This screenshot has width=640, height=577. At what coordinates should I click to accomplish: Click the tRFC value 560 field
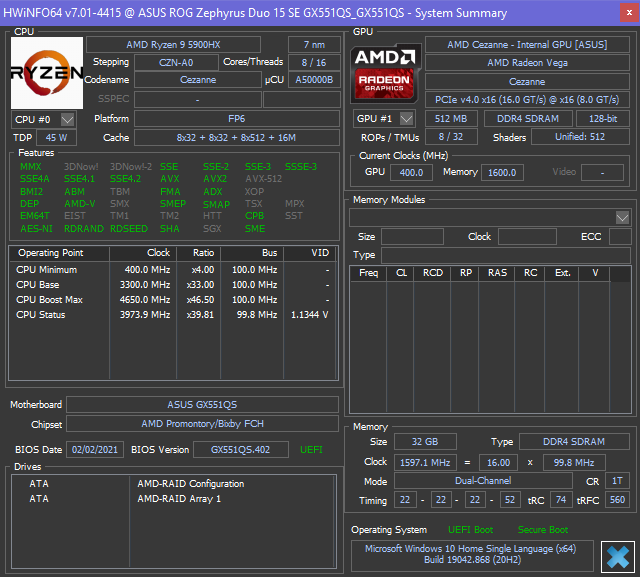(x=617, y=499)
